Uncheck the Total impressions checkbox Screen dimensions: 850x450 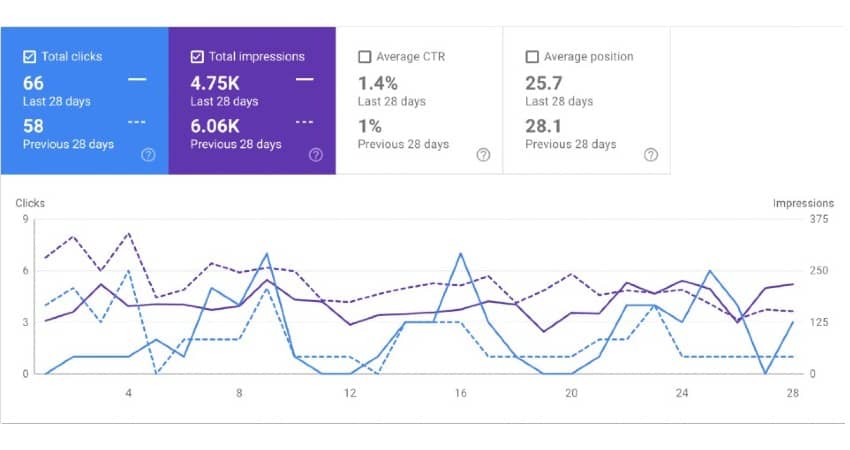[x=197, y=57]
